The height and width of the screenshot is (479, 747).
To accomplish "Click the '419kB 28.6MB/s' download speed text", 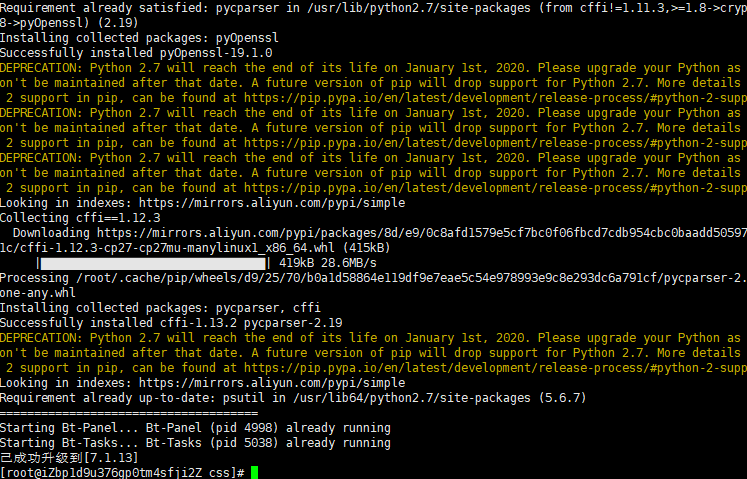I will tap(328, 263).
